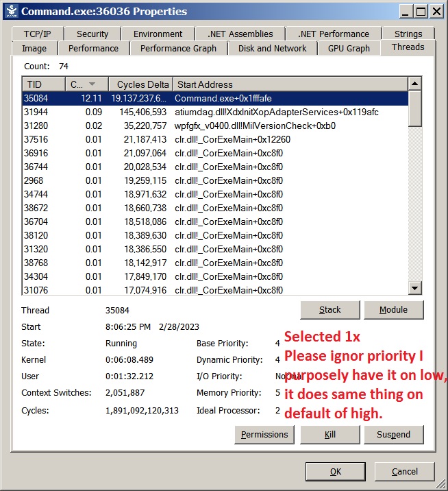Image resolution: width=448 pixels, height=491 pixels.
Task: Select thread 2968 row
Action: pos(215,180)
